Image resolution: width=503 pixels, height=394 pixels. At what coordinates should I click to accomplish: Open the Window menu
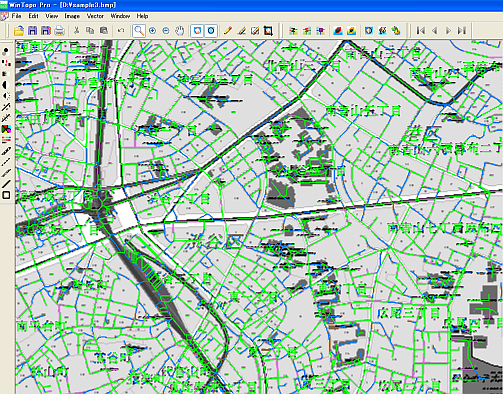120,16
